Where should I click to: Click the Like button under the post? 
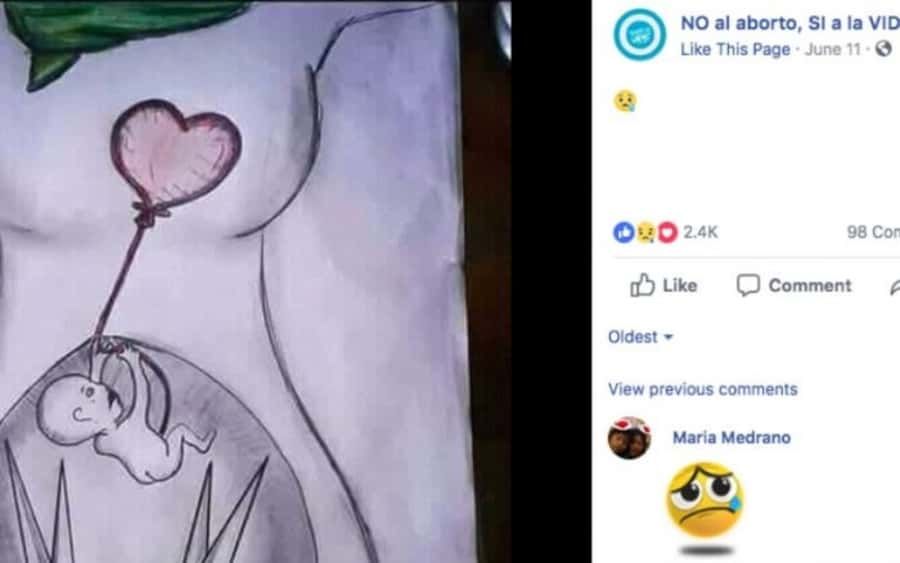point(664,285)
